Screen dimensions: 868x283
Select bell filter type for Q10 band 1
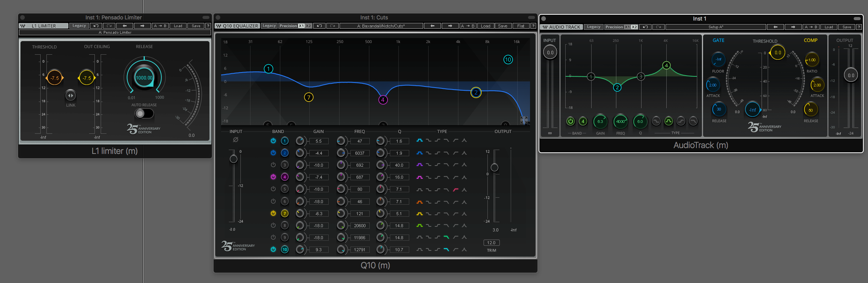[419, 141]
